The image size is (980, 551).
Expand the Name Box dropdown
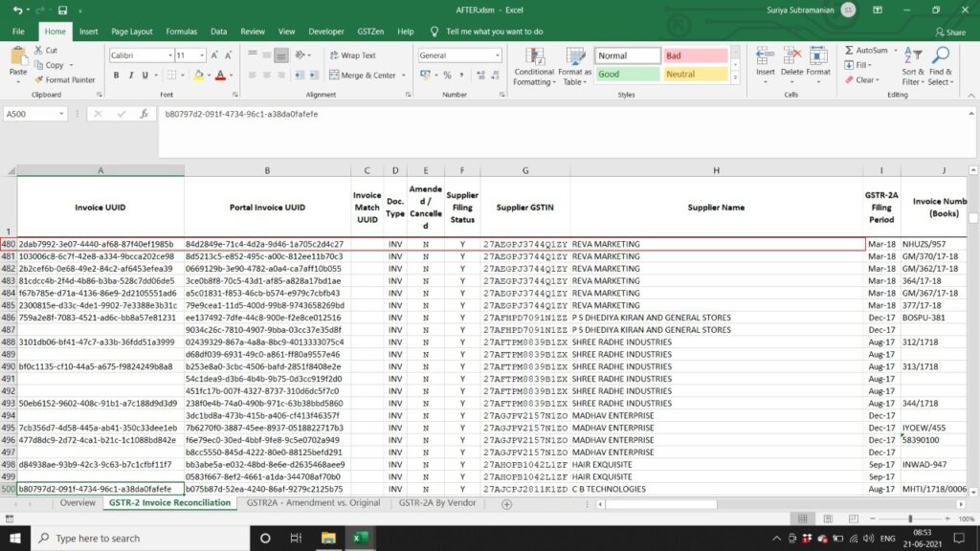click(61, 114)
